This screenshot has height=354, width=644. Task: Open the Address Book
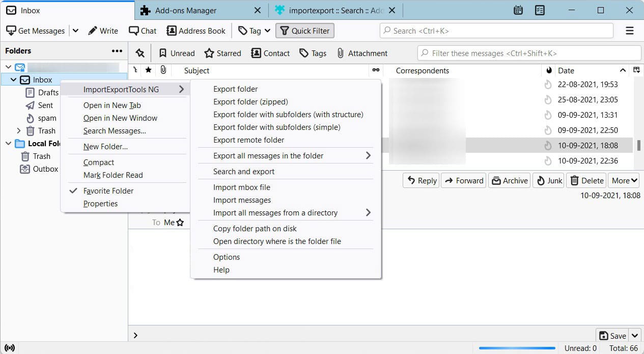tap(196, 31)
